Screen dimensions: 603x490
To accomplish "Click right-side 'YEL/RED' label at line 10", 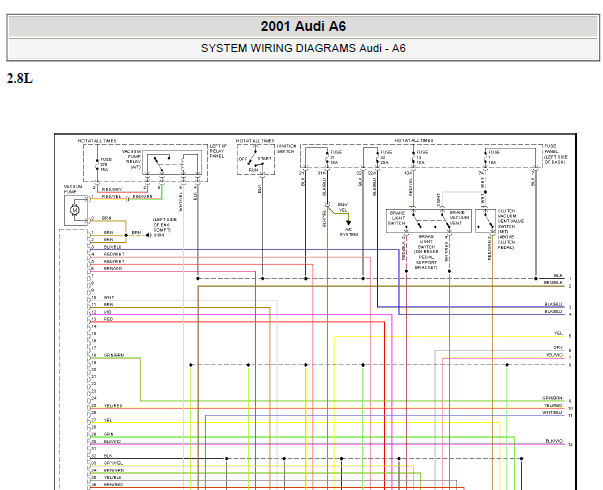I will [x=553, y=405].
